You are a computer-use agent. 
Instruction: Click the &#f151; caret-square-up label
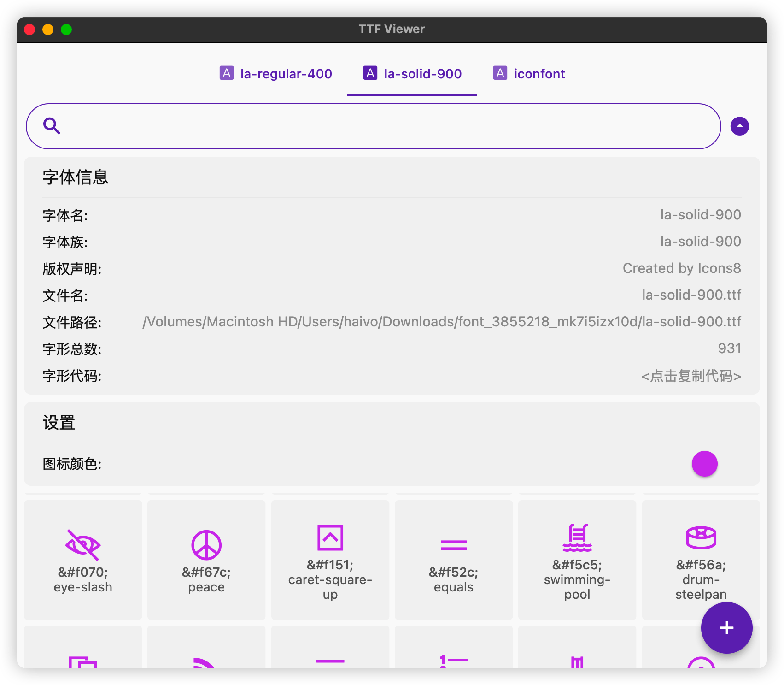pos(330,579)
